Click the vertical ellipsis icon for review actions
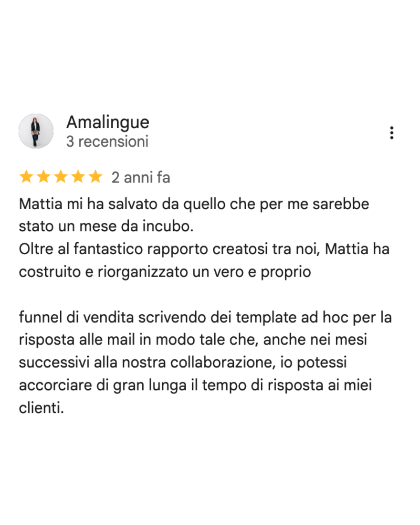This screenshot has height=525, width=420. (392, 133)
